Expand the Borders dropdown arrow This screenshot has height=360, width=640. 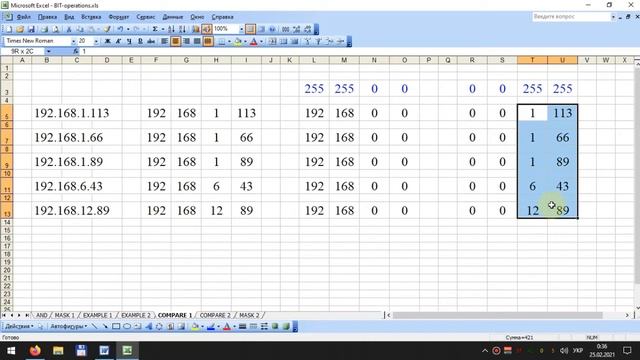pyautogui.click(x=229, y=41)
